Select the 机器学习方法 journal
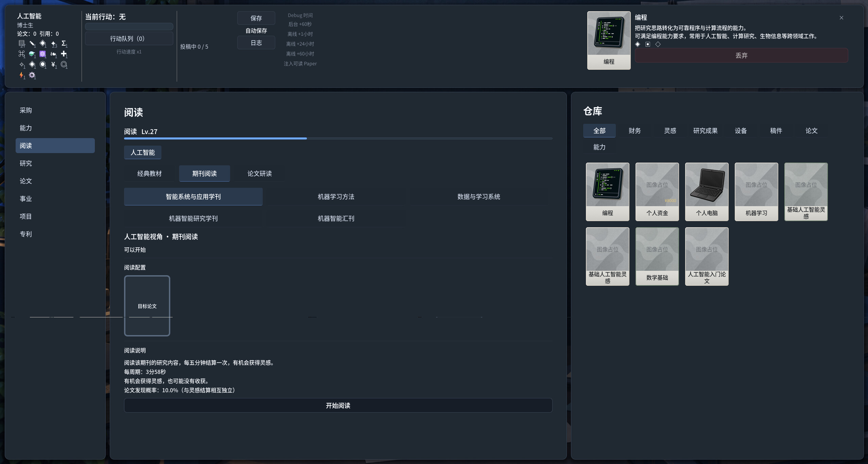The width and height of the screenshot is (868, 464). coord(336,197)
